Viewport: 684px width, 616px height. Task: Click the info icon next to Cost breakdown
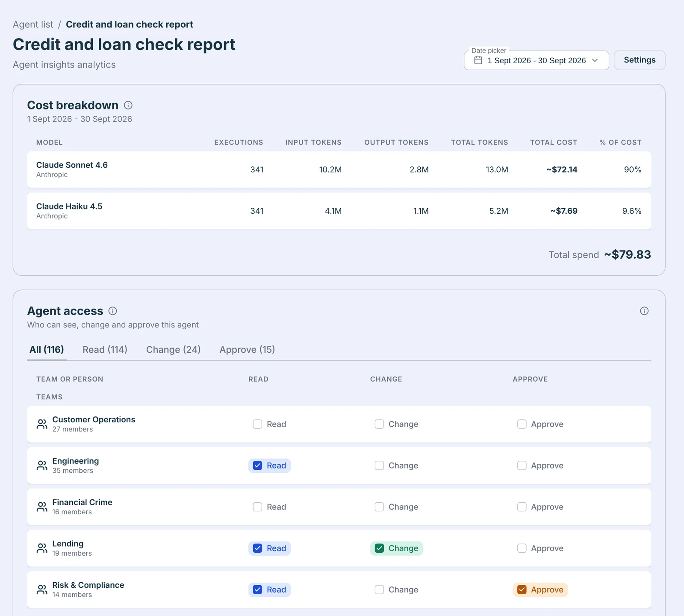tap(128, 105)
